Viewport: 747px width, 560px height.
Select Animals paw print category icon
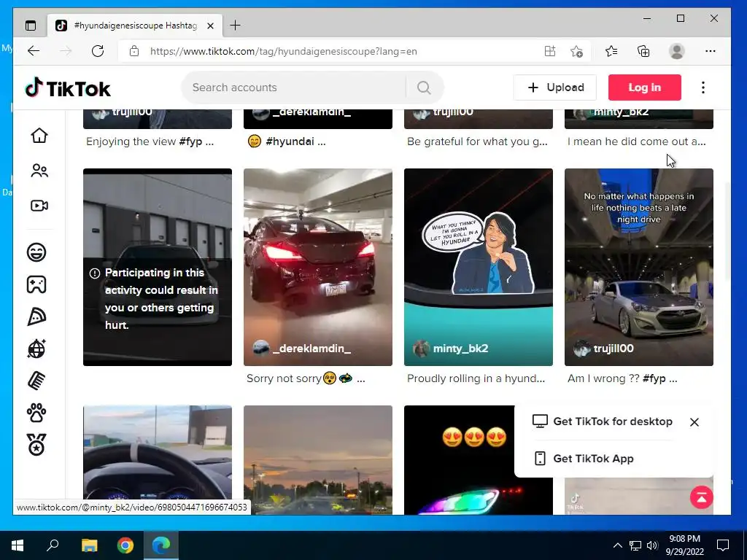click(36, 413)
